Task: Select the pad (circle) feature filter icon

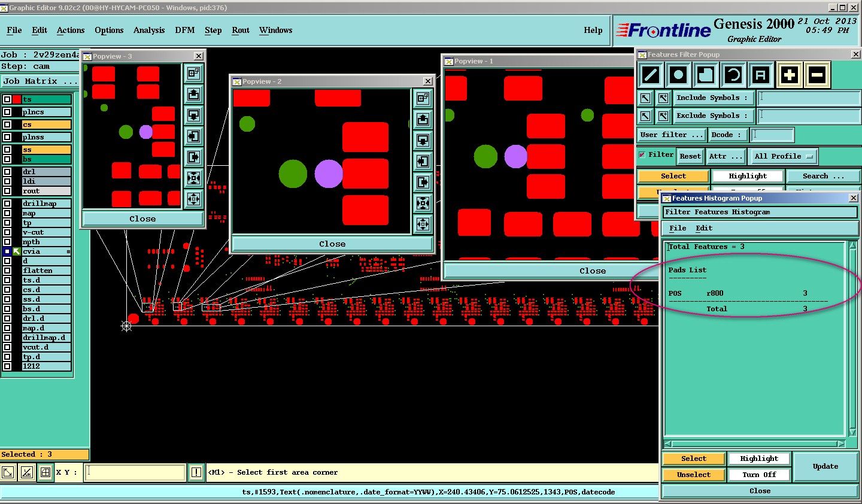Action: pyautogui.click(x=678, y=75)
